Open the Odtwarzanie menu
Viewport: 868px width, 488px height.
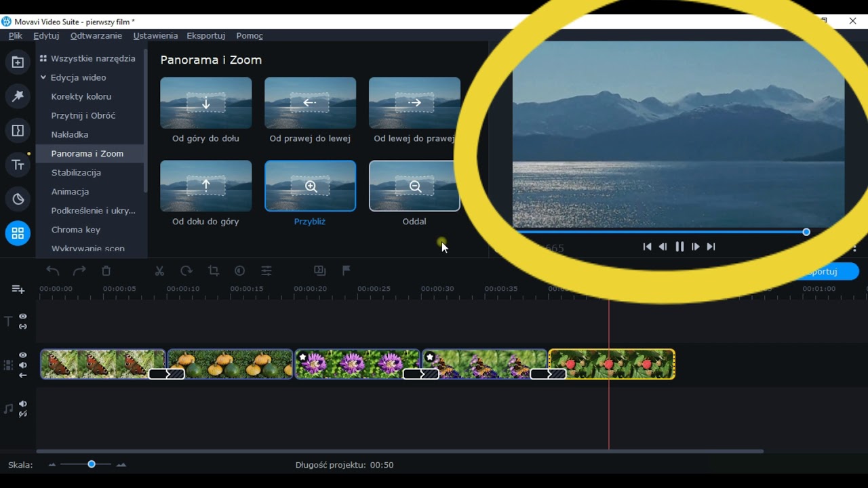(x=96, y=35)
